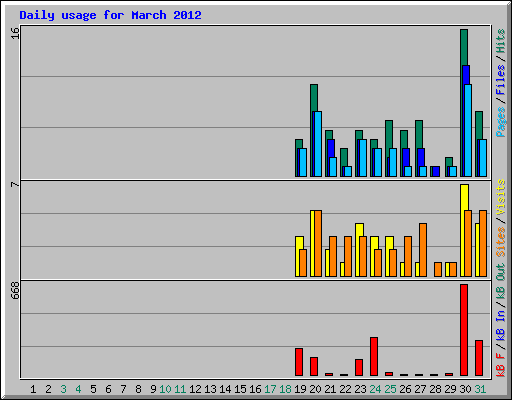Select the day "12" label on the x-axis
512x400 pixels.
[x=195, y=389]
